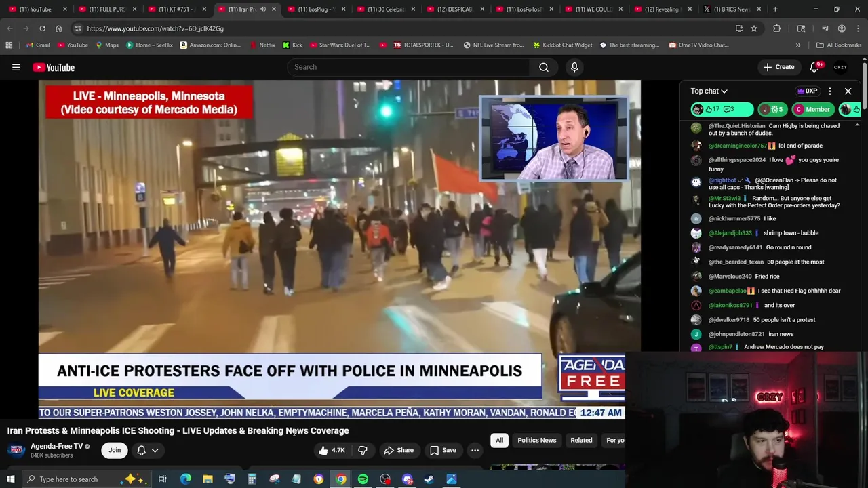868x488 pixels.
Task: Open the browser home page button
Action: coord(58,28)
